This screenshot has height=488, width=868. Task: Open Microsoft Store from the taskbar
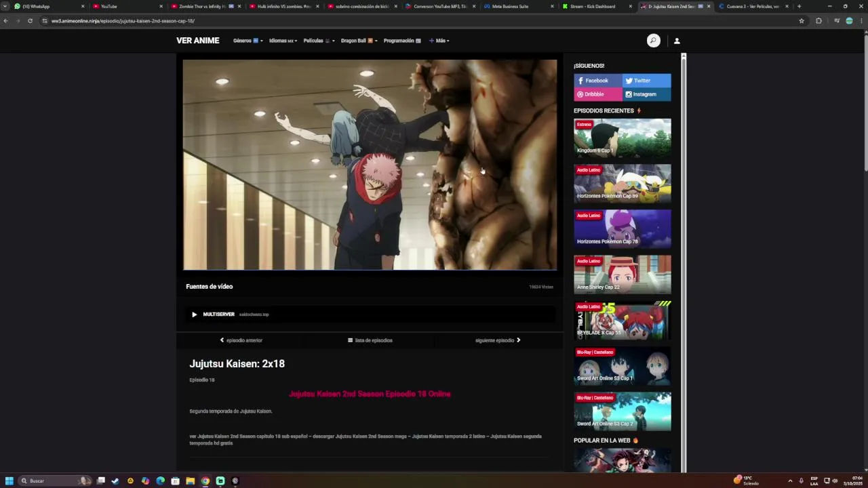point(175,481)
